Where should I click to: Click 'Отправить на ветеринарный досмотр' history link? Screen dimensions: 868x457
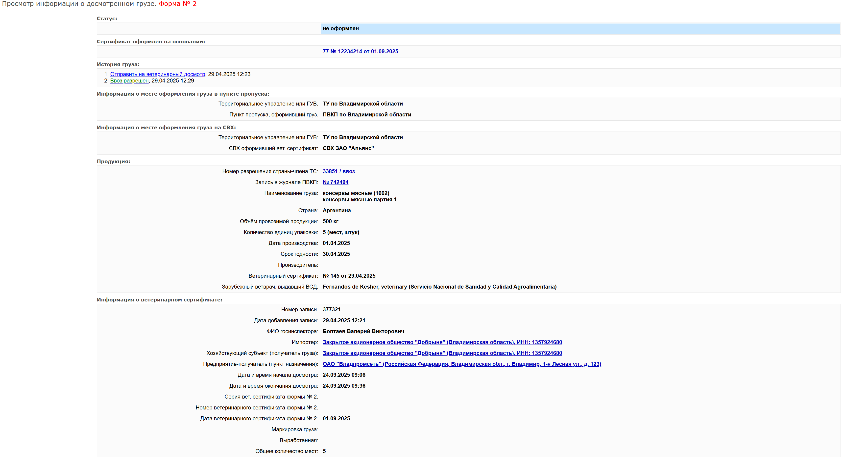[157, 74]
